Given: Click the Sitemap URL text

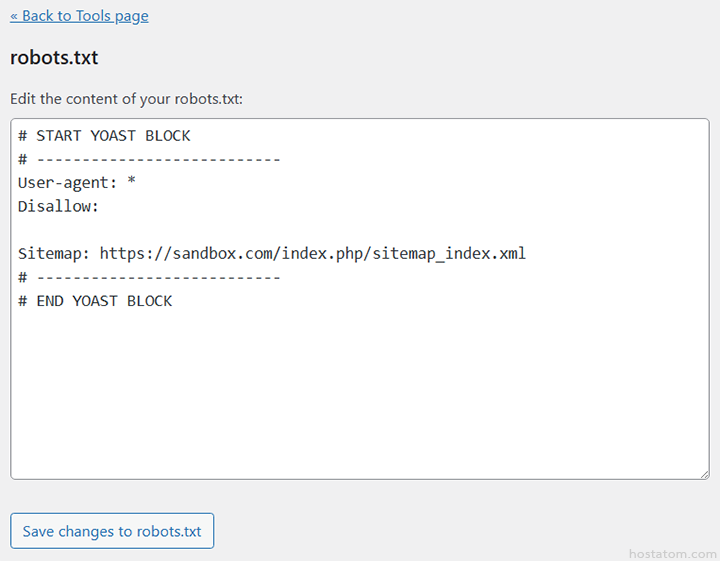Looking at the screenshot, I should point(312,254).
